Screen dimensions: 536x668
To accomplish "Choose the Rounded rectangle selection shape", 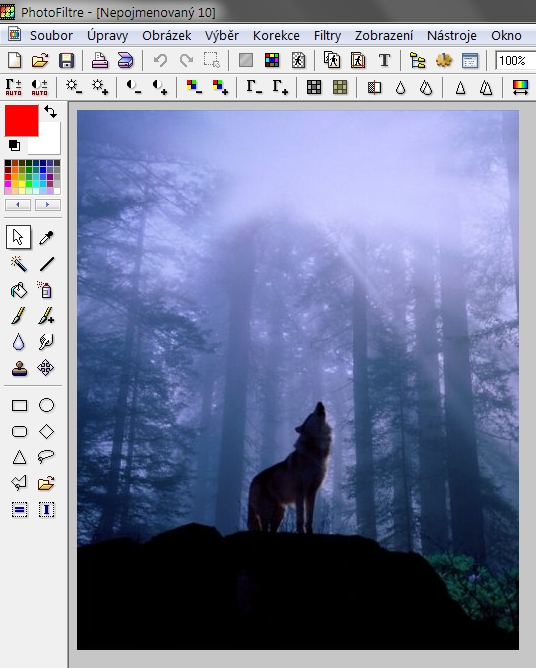I will click(x=19, y=432).
